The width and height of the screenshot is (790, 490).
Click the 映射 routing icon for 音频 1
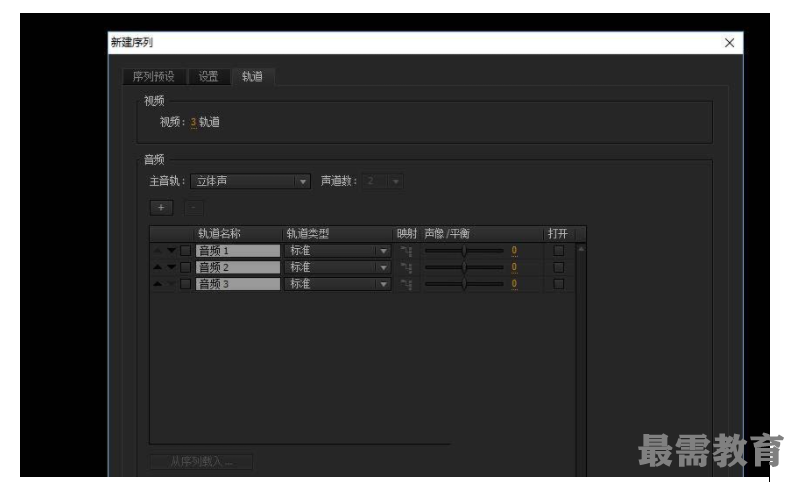pos(406,251)
